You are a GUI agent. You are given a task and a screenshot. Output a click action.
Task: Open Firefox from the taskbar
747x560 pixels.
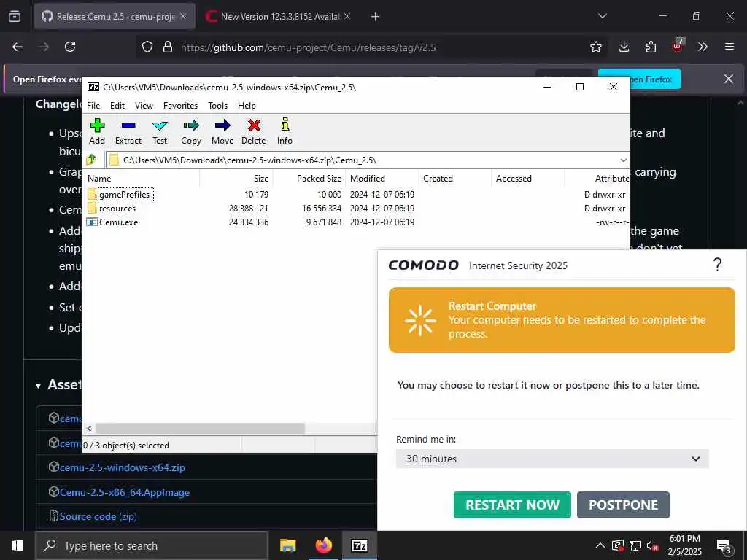[323, 545]
